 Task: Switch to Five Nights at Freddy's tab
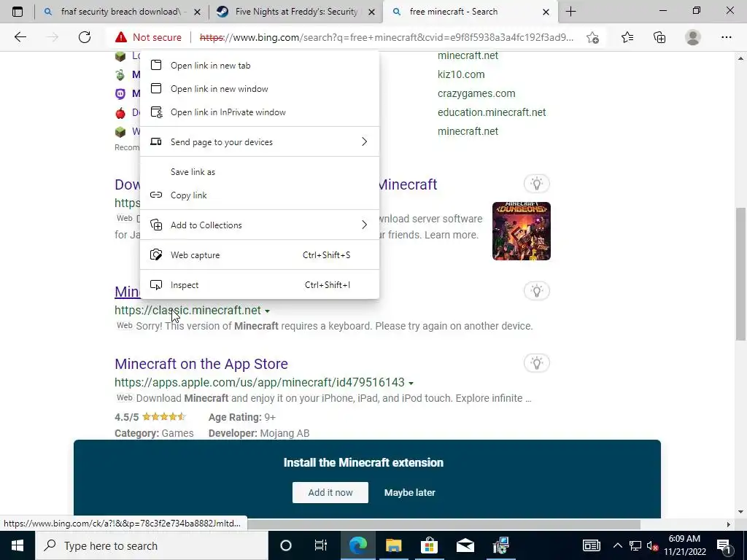tap(295, 12)
